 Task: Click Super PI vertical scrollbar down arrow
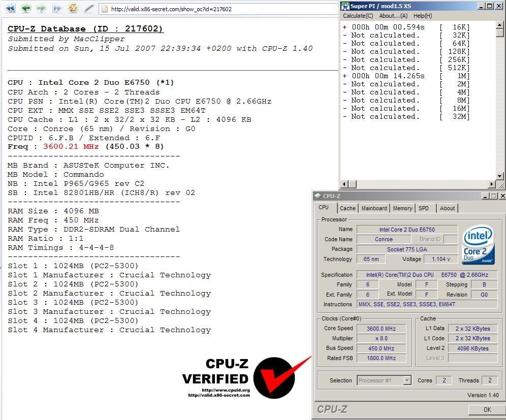click(499, 176)
